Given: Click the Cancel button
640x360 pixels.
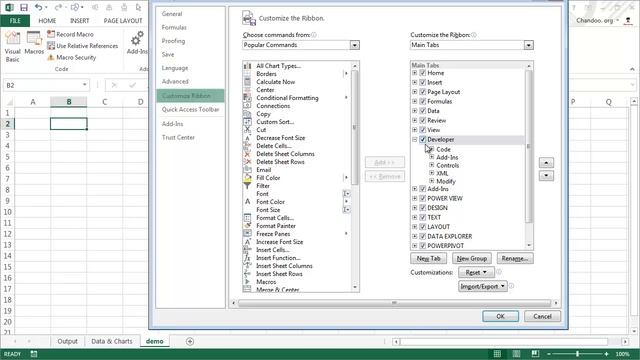Looking at the screenshot, I should [542, 316].
